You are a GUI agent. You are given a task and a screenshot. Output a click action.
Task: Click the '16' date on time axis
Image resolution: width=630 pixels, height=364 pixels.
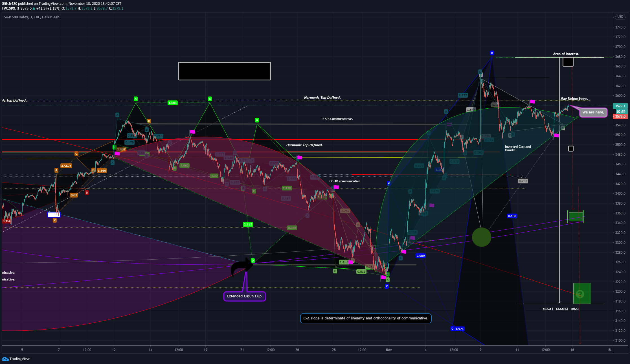572,350
